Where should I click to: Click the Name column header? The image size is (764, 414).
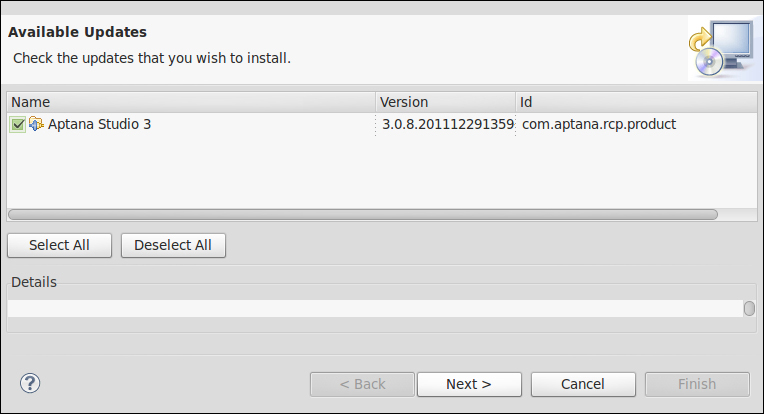191,102
